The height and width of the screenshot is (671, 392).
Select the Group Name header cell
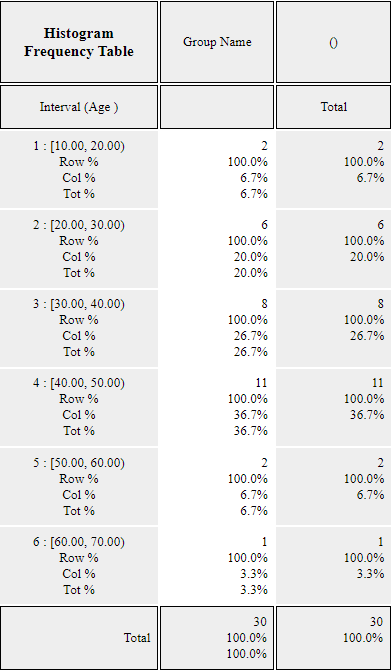[217, 42]
